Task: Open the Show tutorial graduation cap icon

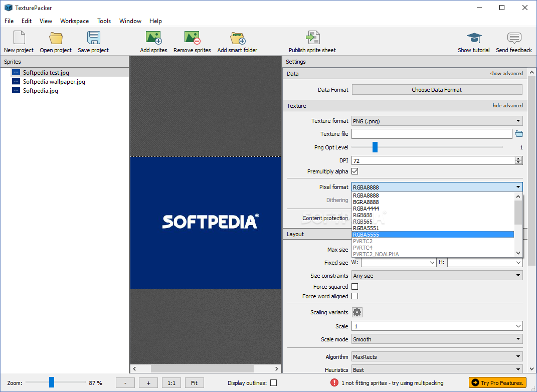Action: click(x=474, y=37)
